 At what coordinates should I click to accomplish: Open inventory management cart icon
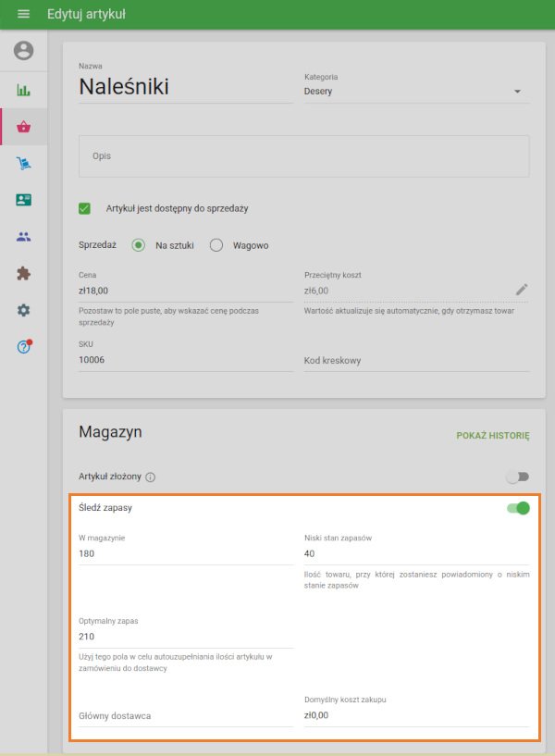(x=23, y=164)
